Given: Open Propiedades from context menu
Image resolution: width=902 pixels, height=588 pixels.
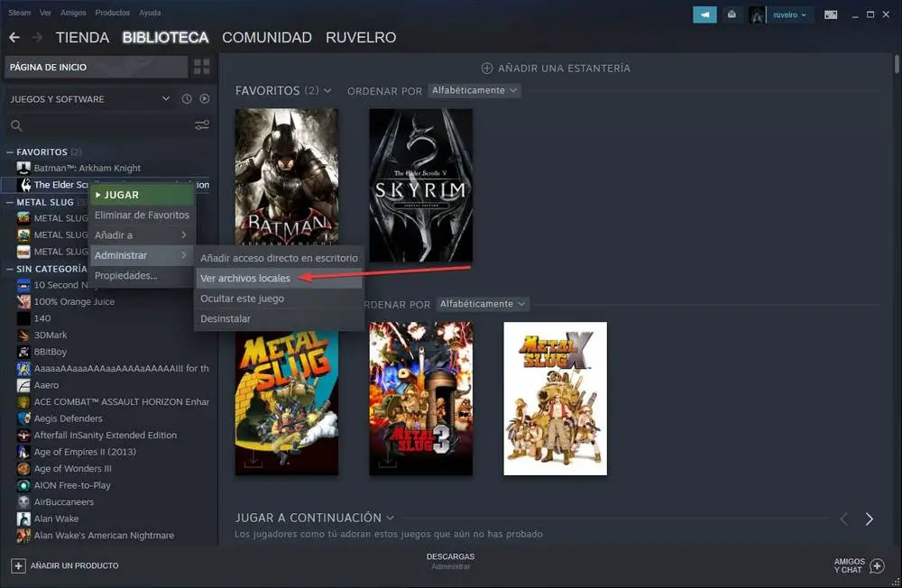Looking at the screenshot, I should pos(143,276).
